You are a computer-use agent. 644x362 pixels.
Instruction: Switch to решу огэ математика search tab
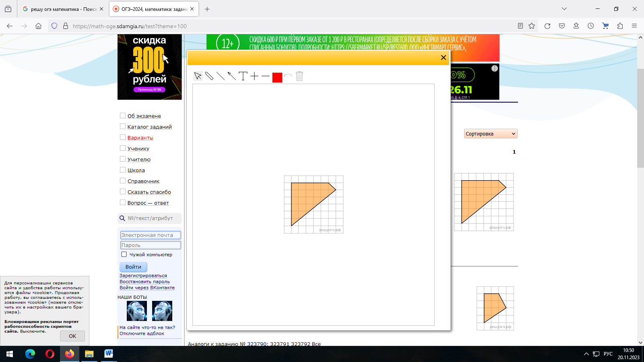[63, 9]
